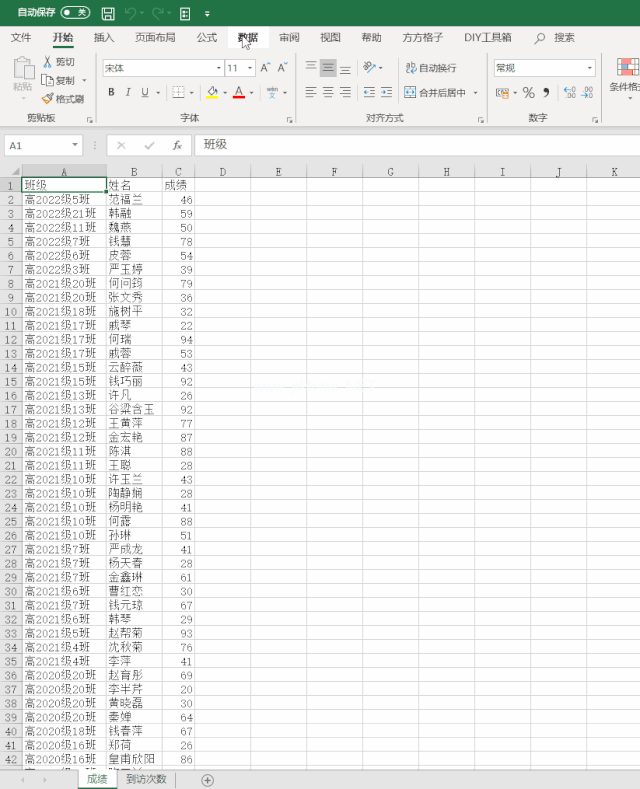Open the Name Box dropdown arrow
The width and height of the screenshot is (640, 789).
coord(75,145)
